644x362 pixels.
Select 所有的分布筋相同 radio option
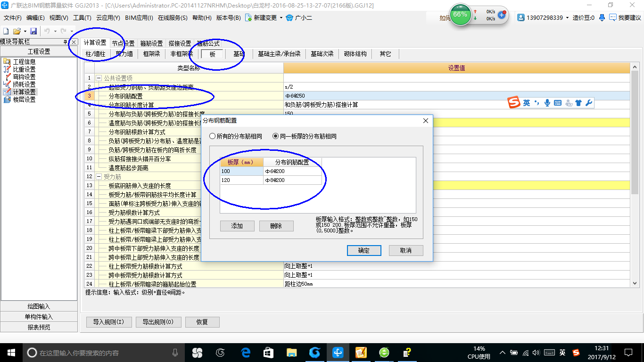(x=236, y=136)
